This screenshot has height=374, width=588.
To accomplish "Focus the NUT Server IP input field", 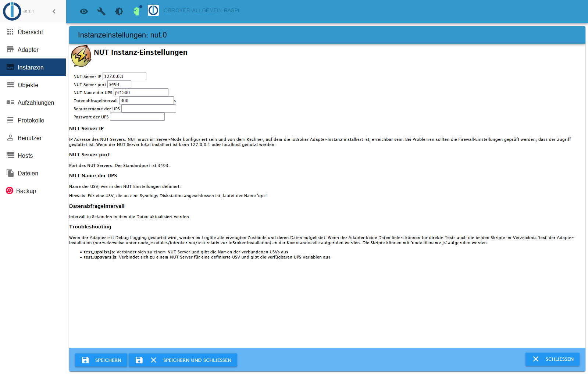I will pyautogui.click(x=124, y=76).
